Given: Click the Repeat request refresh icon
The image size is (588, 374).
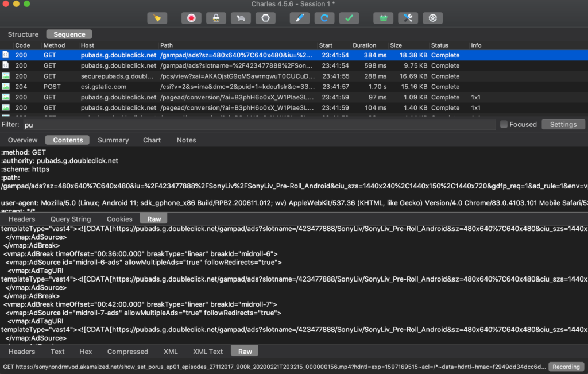Looking at the screenshot, I should pyautogui.click(x=324, y=18).
